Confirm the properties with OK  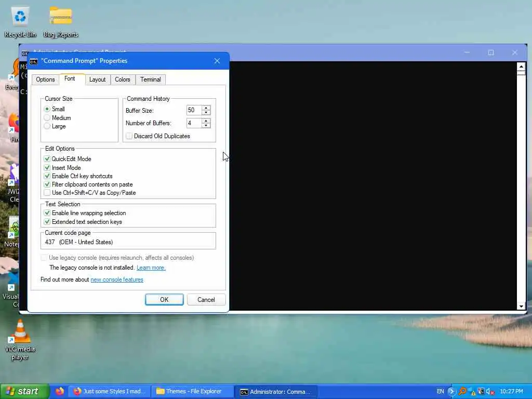pyautogui.click(x=164, y=300)
